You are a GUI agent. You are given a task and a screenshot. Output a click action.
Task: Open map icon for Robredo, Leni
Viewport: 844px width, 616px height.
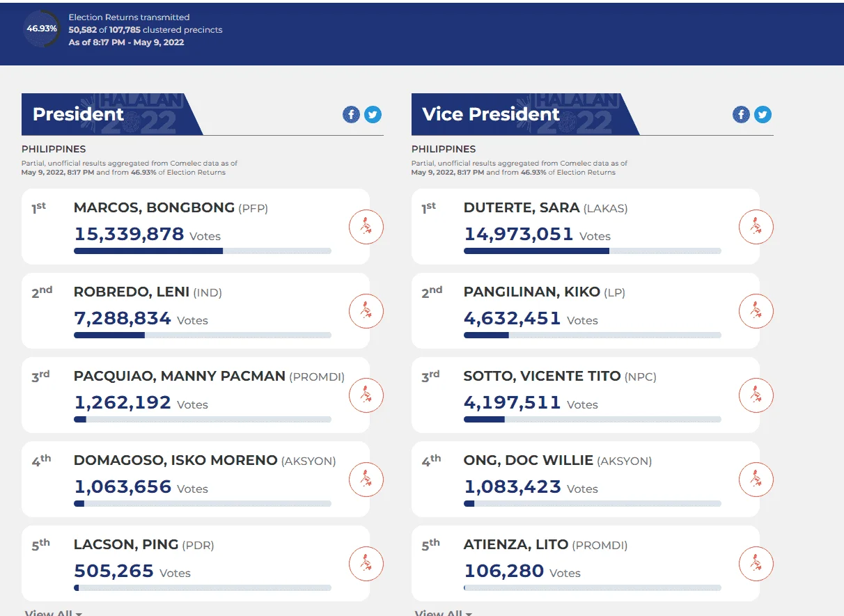click(x=366, y=311)
